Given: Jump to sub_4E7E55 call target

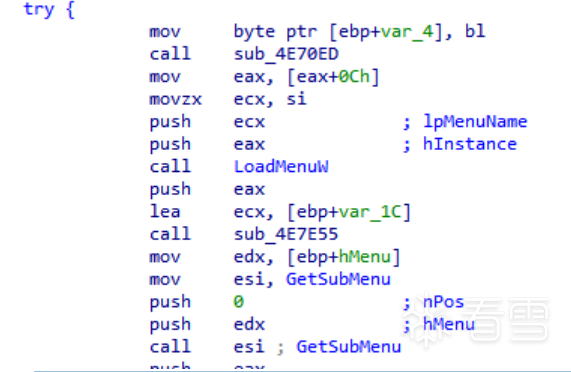Looking at the screenshot, I should click(286, 234).
